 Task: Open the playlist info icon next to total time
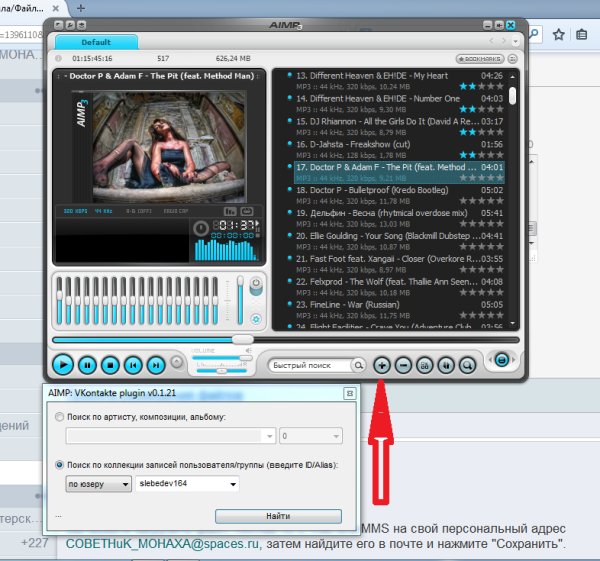point(58,59)
